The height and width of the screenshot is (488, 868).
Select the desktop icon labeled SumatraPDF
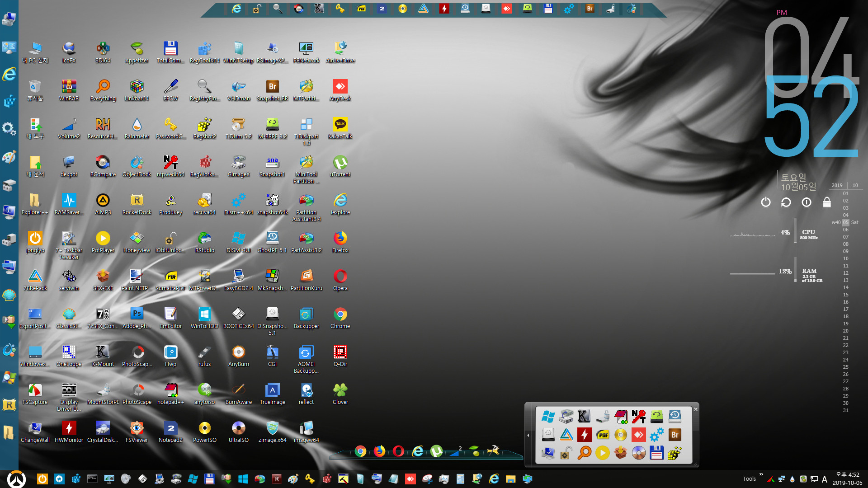[170, 280]
